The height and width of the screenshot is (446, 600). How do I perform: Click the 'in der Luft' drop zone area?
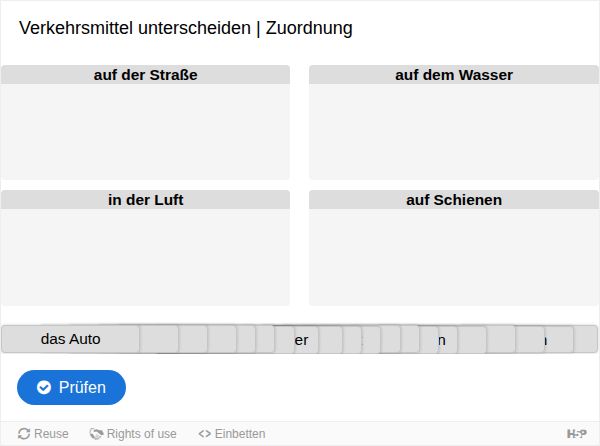point(145,257)
